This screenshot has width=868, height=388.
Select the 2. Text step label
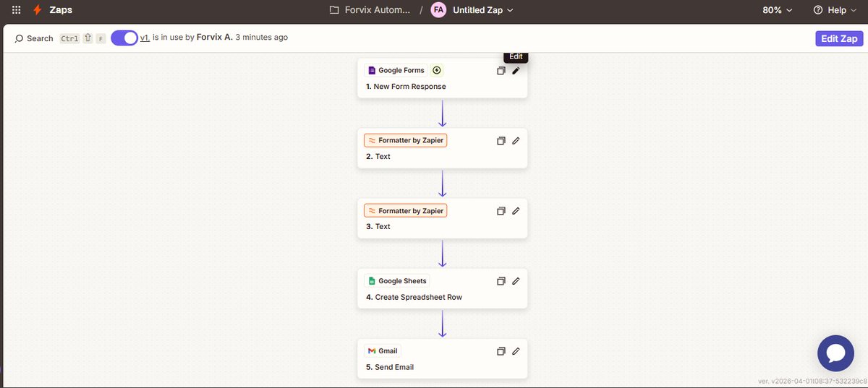[378, 157]
